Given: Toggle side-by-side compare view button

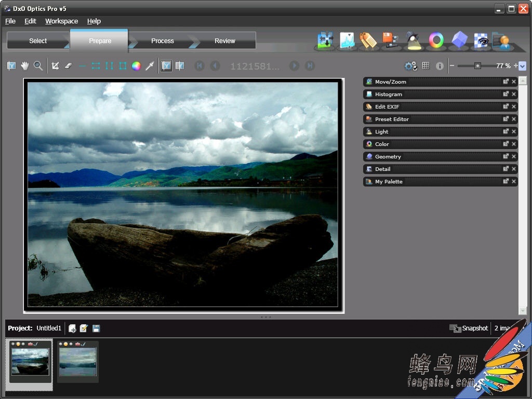Looking at the screenshot, I should (x=179, y=66).
